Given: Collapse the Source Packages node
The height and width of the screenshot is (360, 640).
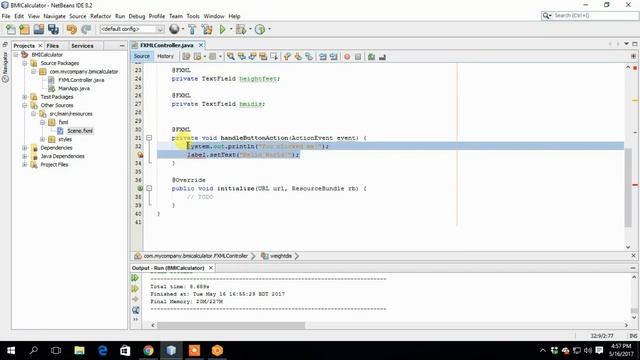Looking at the screenshot, I should (x=25, y=63).
